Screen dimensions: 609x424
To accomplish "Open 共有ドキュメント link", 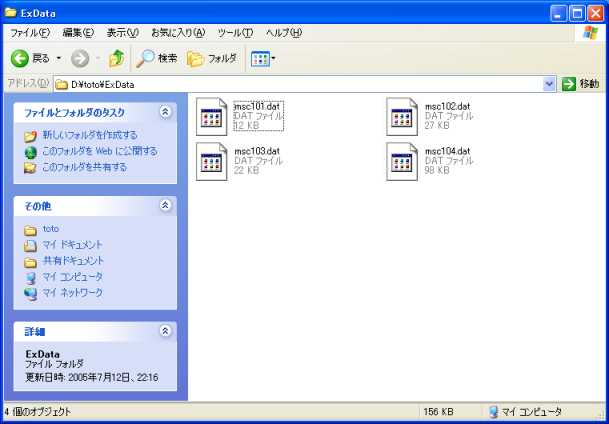I will click(x=73, y=261).
